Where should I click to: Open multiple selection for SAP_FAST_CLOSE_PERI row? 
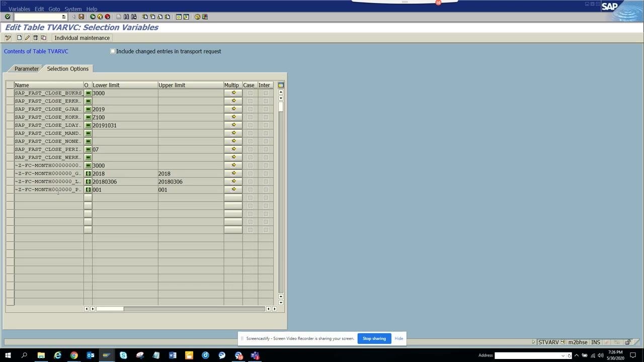coord(233,149)
